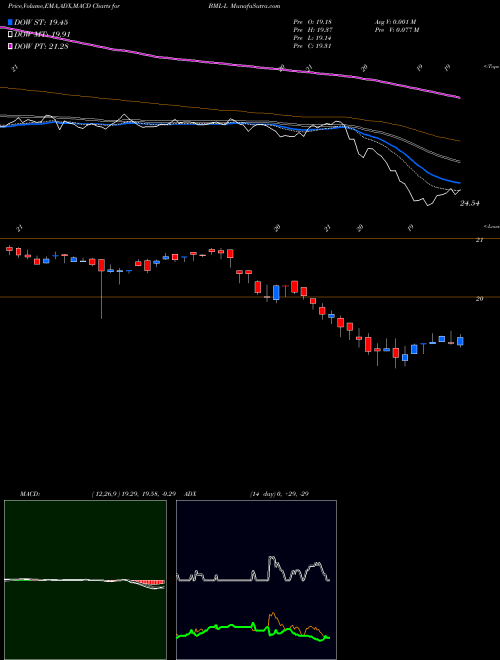
Task: Click the 20 price axis label
Action: click(x=479, y=299)
